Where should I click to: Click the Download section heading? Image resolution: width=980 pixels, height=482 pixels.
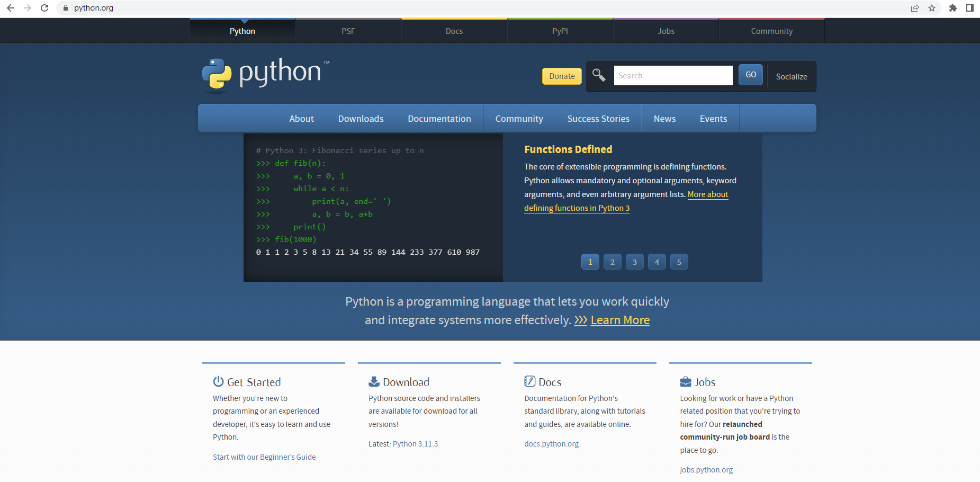[406, 382]
